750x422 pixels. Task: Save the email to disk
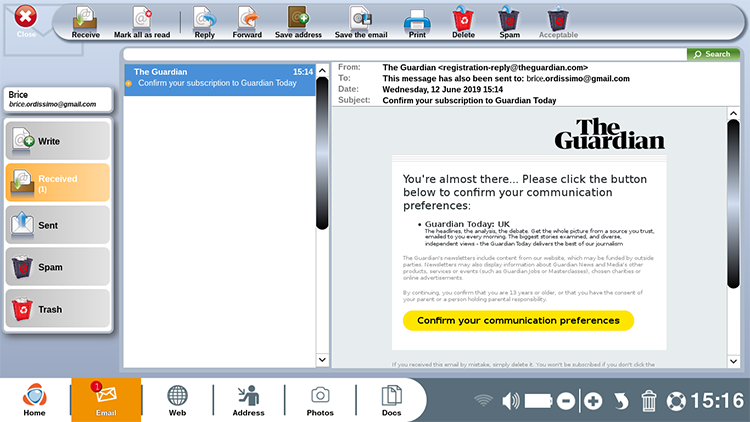pyautogui.click(x=361, y=22)
